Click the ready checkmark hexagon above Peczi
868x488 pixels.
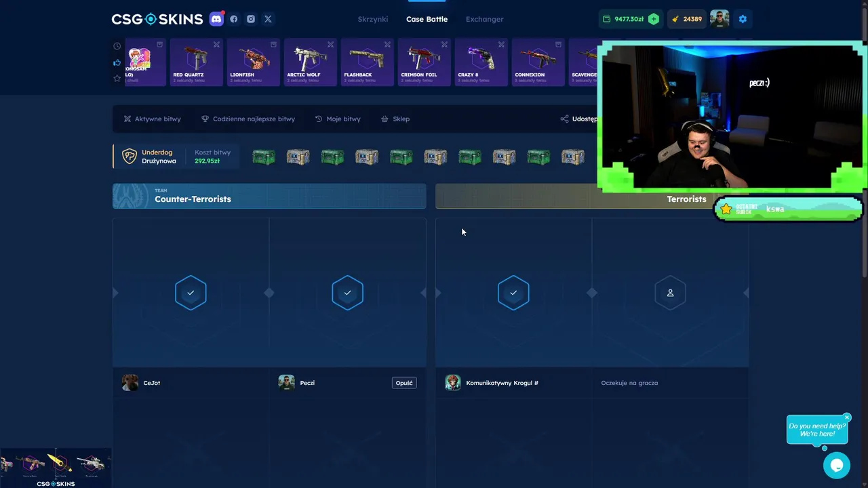coord(347,293)
